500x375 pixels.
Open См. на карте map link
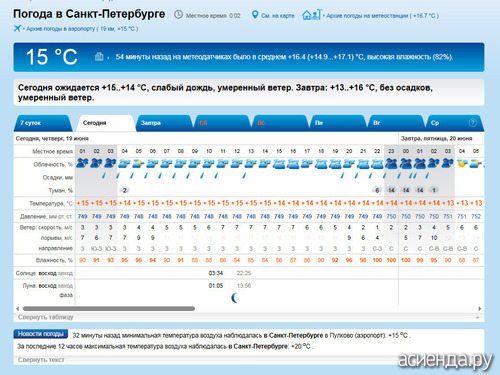[278, 16]
